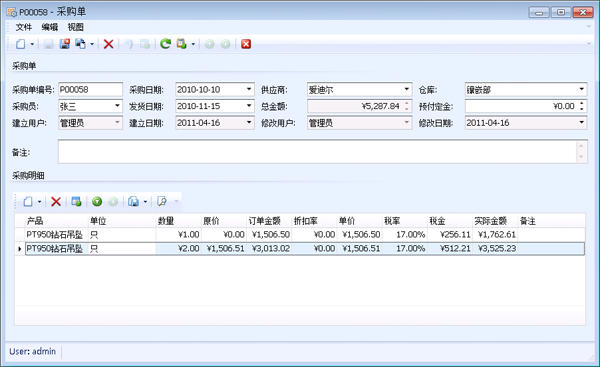Open the 建立日期 date dropdown
600x367 pixels.
click(249, 123)
